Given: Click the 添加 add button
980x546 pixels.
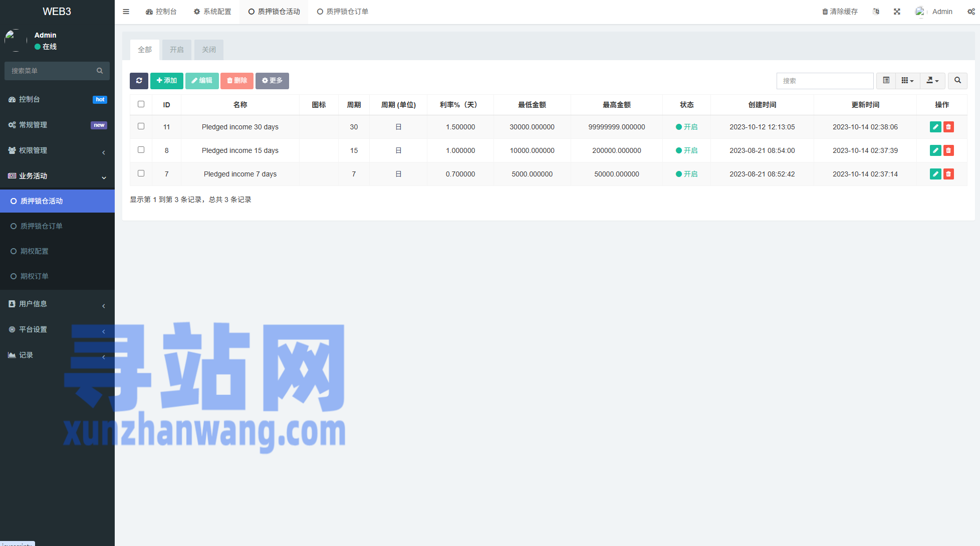Looking at the screenshot, I should (166, 81).
